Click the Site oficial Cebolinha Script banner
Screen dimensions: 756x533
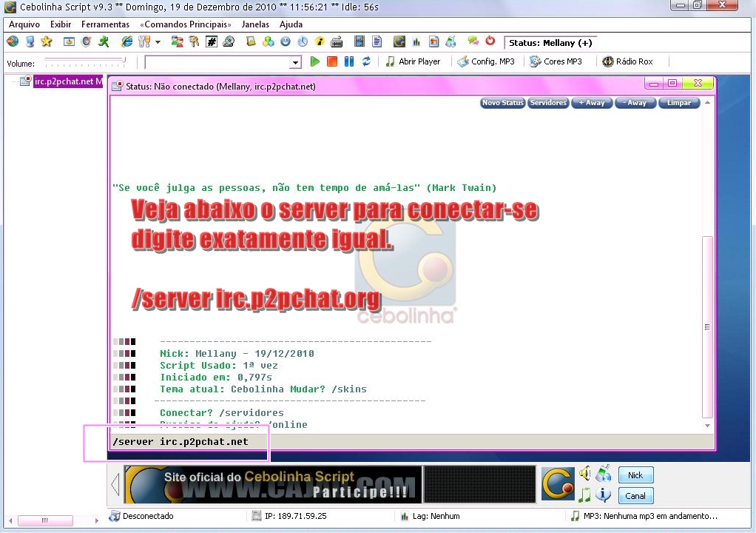pyautogui.click(x=273, y=484)
